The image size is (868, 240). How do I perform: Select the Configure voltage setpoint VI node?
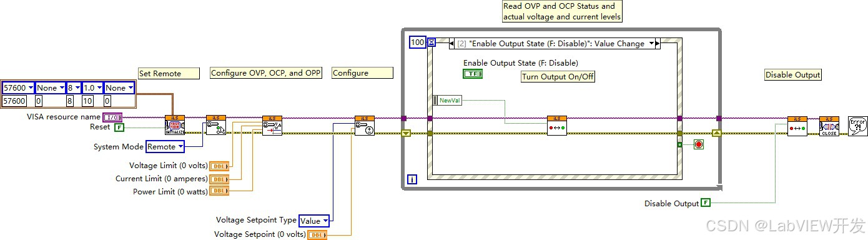(365, 126)
